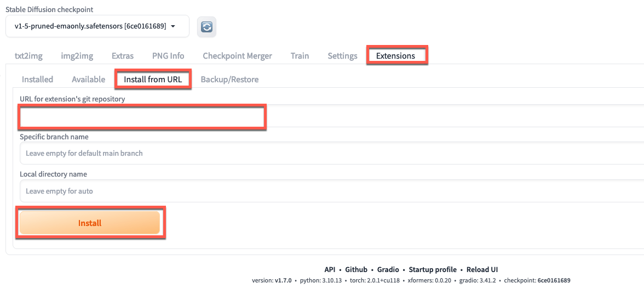The image size is (644, 294).
Task: Click the orange Install button
Action: coord(90,223)
